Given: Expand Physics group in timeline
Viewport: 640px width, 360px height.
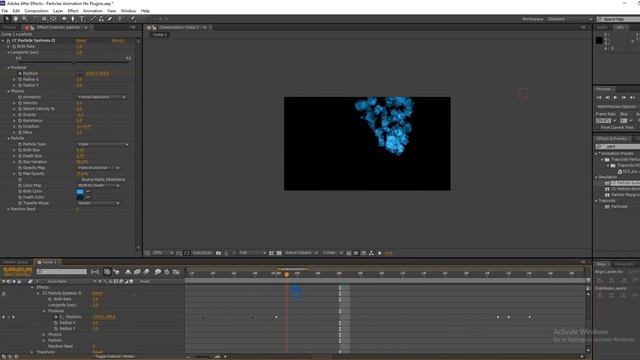Looking at the screenshot, I should (x=44, y=335).
